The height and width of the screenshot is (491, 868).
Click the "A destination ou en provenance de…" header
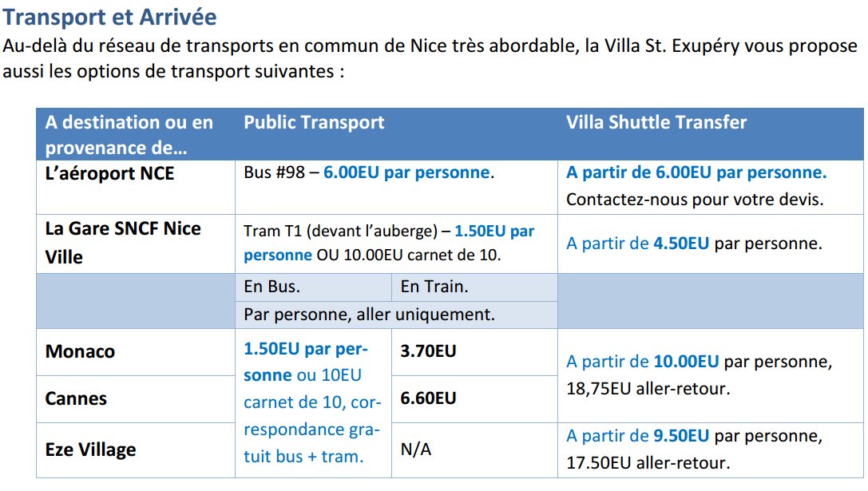(x=129, y=135)
